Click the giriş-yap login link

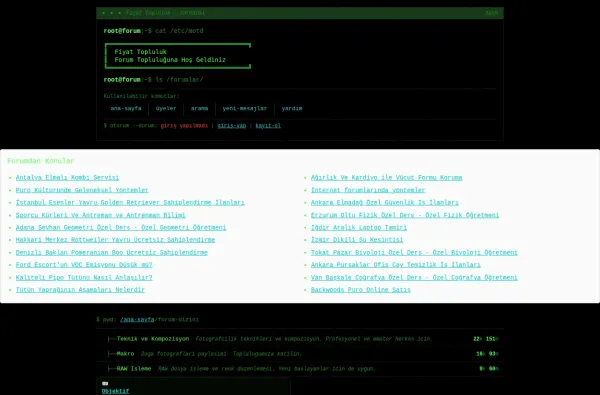pos(232,126)
